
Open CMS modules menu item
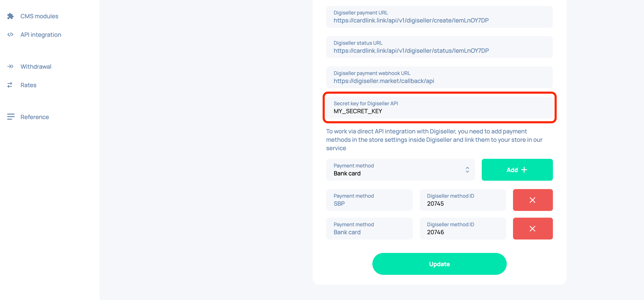(39, 16)
